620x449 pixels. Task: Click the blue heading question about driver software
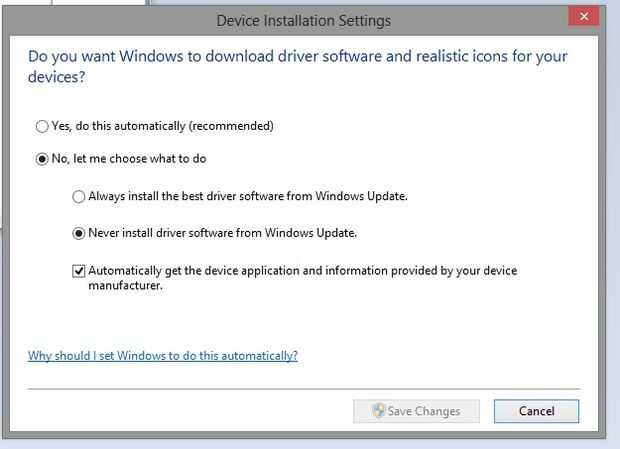click(300, 65)
